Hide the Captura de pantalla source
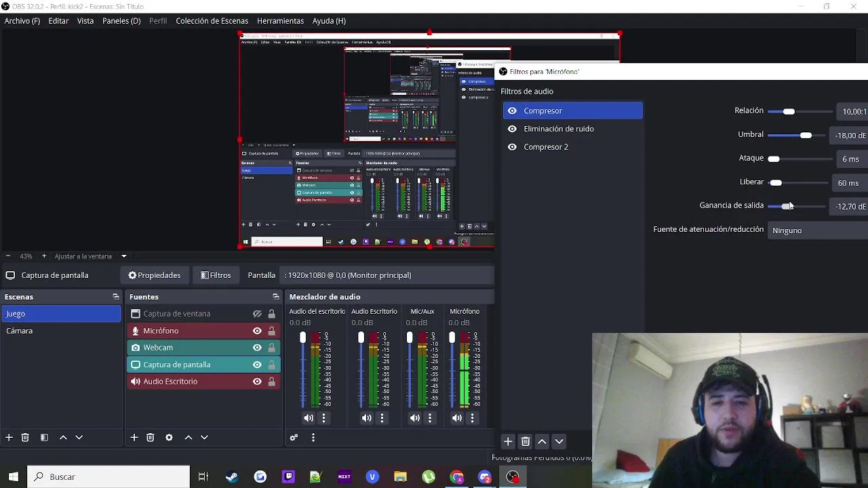Image resolution: width=868 pixels, height=488 pixels. click(257, 365)
